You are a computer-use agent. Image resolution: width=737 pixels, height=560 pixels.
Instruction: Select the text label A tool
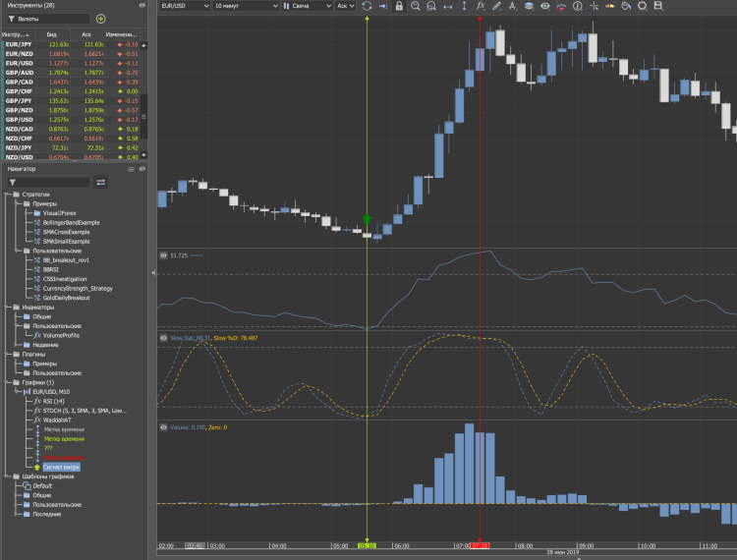(x=512, y=6)
